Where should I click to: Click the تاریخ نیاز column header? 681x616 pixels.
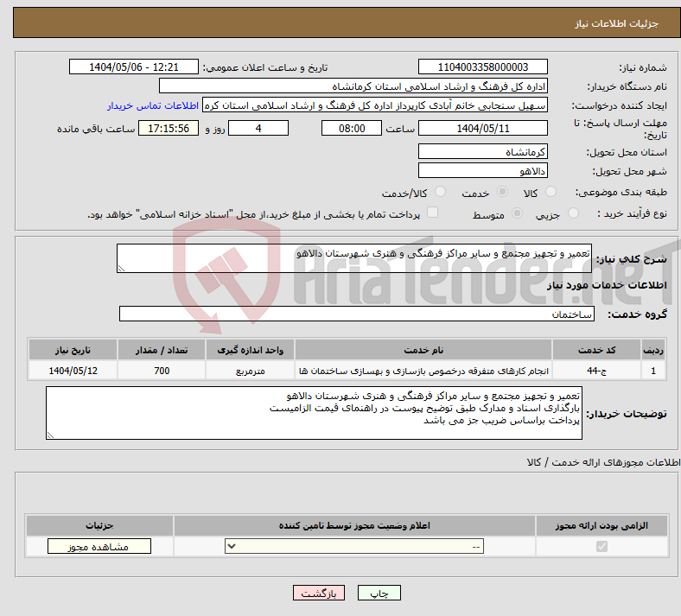tap(73, 350)
